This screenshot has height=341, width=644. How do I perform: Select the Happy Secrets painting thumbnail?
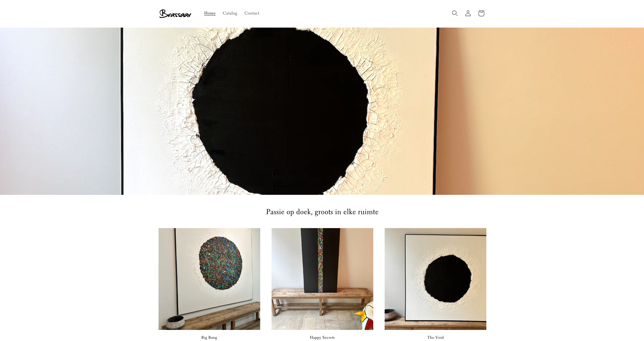click(x=322, y=279)
